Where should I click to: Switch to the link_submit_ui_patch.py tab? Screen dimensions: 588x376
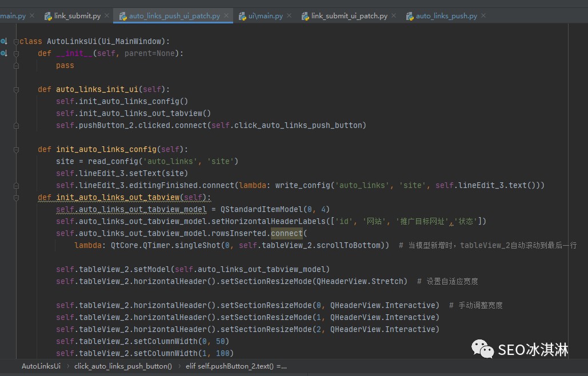(349, 16)
